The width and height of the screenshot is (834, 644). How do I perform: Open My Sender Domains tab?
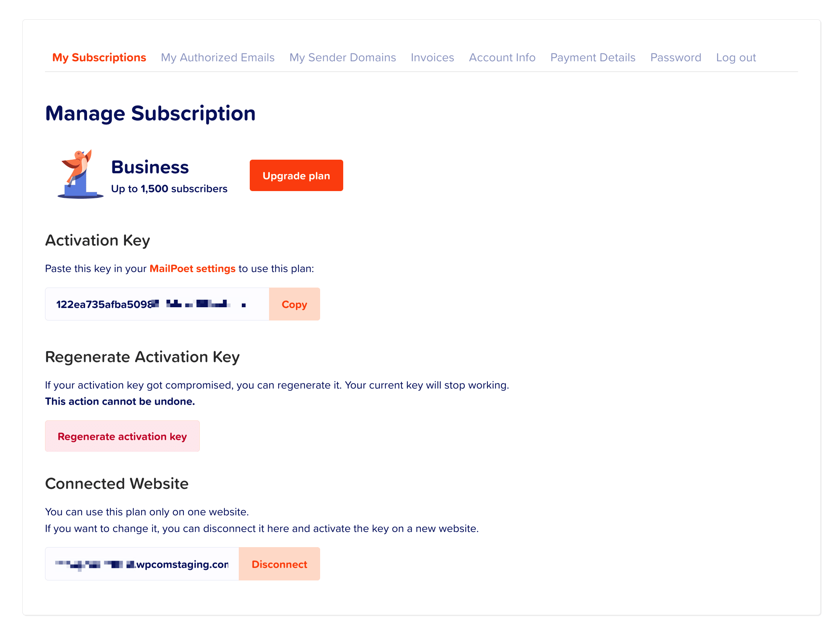point(342,58)
